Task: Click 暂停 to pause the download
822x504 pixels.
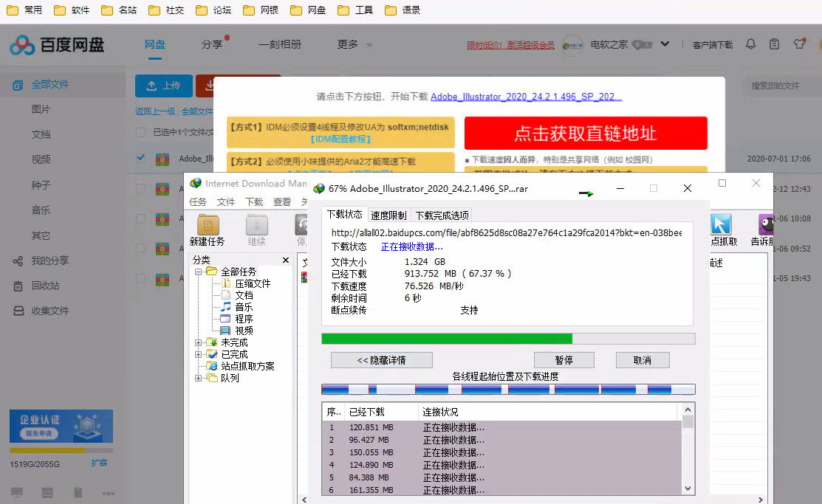Action: click(564, 360)
